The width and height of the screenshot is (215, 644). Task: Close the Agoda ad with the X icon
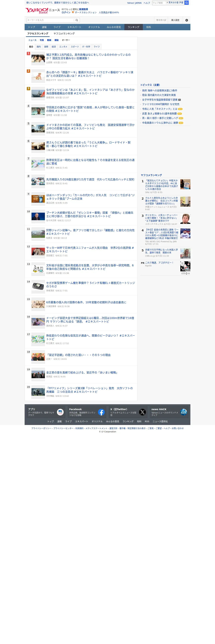(x=189, y=274)
